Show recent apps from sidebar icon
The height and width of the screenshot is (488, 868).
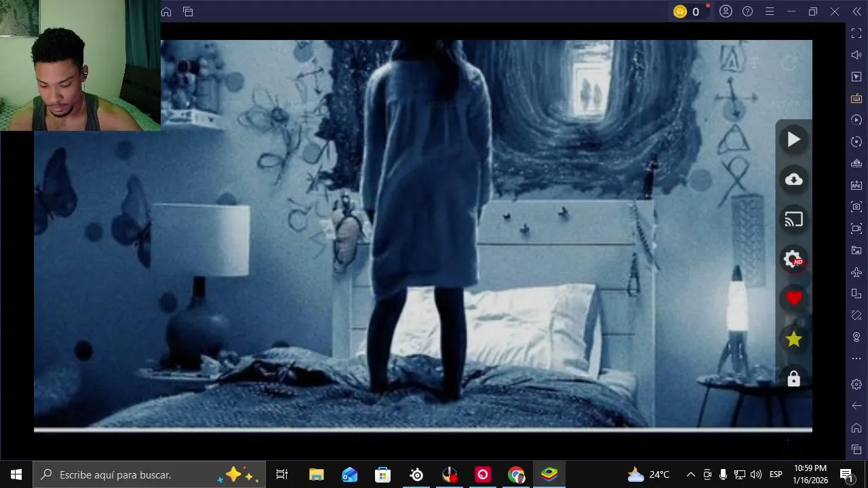(856, 449)
